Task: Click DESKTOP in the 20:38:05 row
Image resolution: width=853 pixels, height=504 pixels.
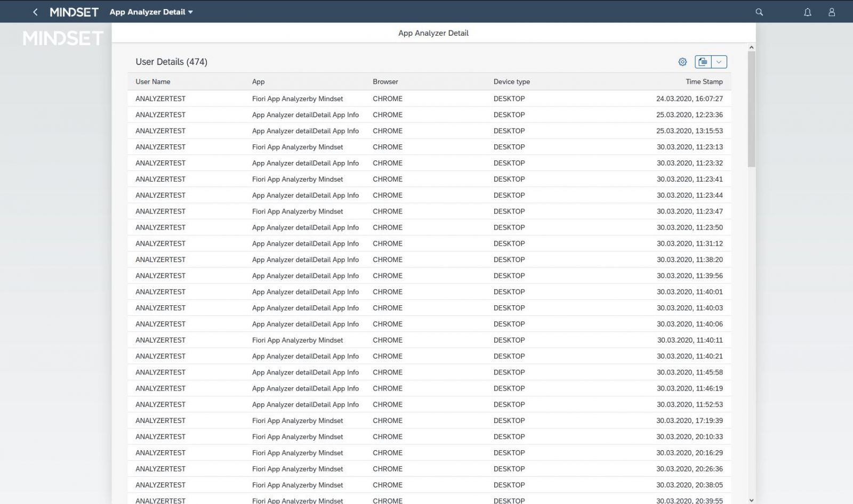Action: (x=509, y=485)
